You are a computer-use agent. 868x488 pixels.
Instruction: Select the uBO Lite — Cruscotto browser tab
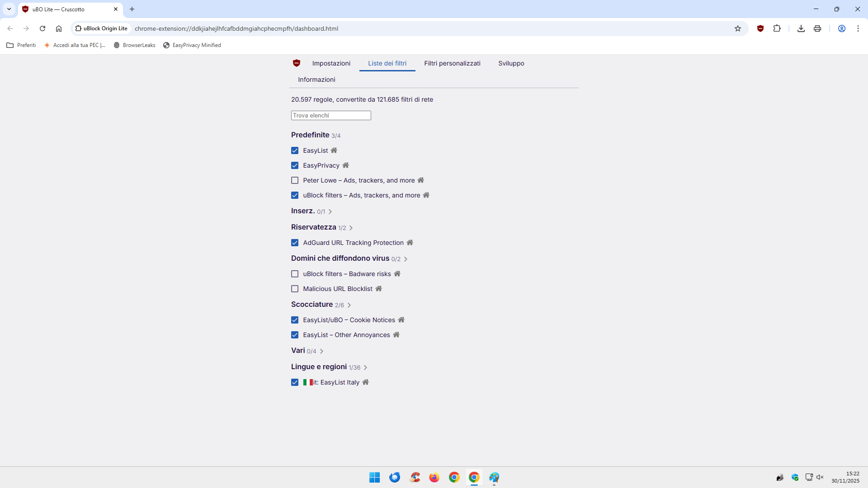(70, 9)
